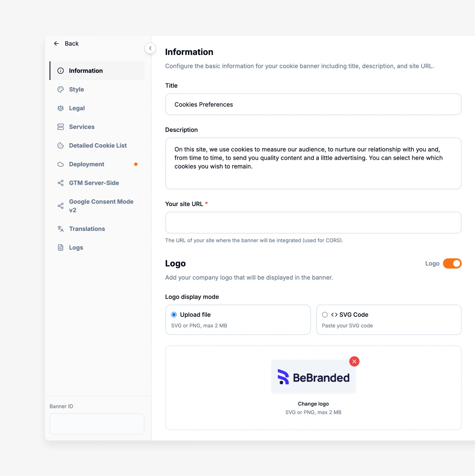Click the Back arrow icon
The image size is (475, 476).
[x=56, y=43]
